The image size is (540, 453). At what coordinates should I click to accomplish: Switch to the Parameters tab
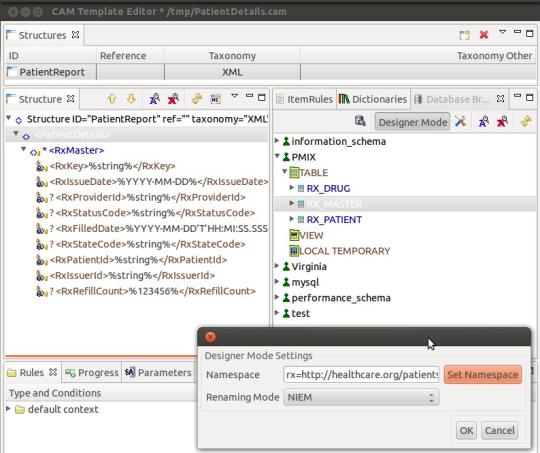coord(158,372)
